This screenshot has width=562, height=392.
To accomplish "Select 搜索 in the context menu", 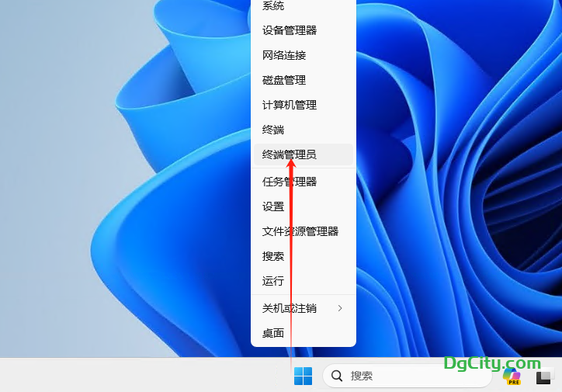I will coord(304,256).
